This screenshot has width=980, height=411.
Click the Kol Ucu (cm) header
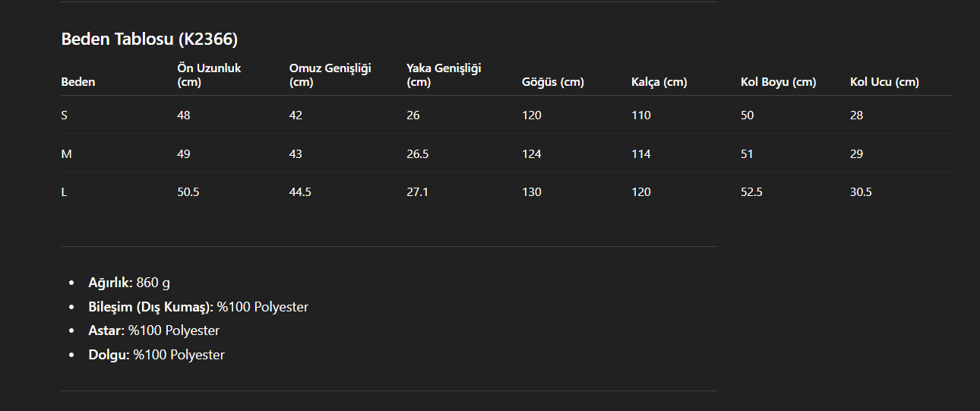pyautogui.click(x=884, y=82)
